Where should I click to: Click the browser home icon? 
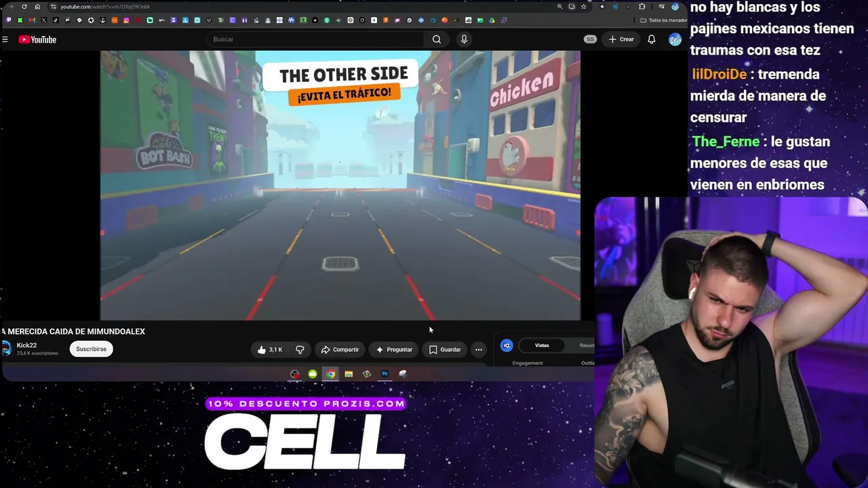click(37, 7)
